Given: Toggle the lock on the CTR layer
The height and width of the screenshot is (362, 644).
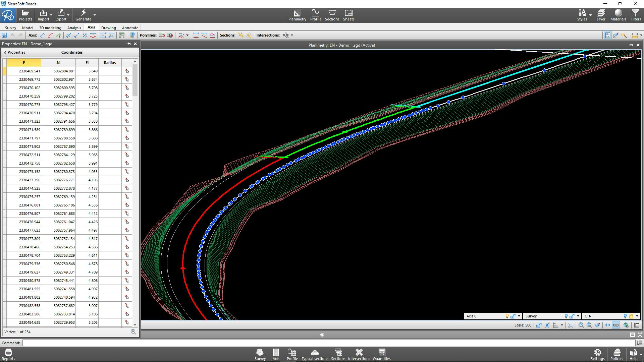Looking at the screenshot, I should pos(631,316).
